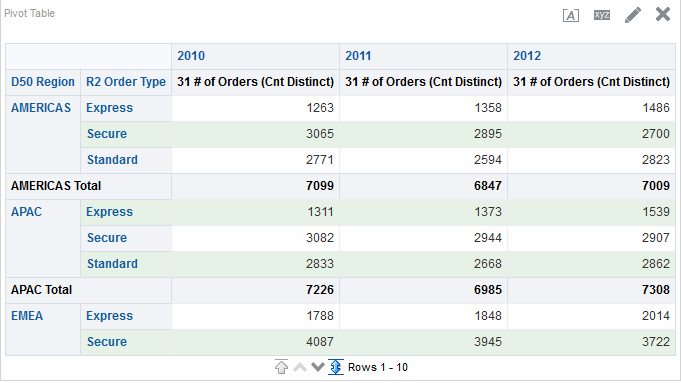The height and width of the screenshot is (383, 681).
Task: Select cell value 3722
Action: [656, 342]
